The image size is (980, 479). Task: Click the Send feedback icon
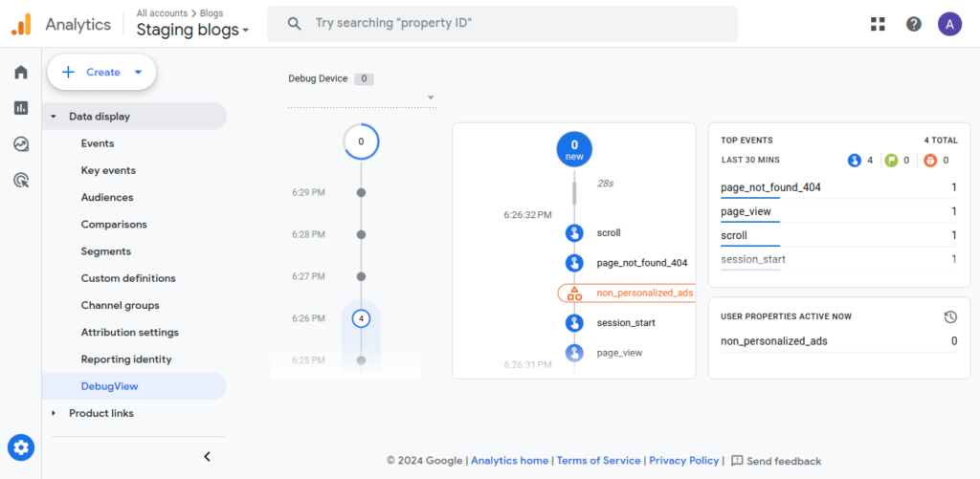click(x=737, y=461)
